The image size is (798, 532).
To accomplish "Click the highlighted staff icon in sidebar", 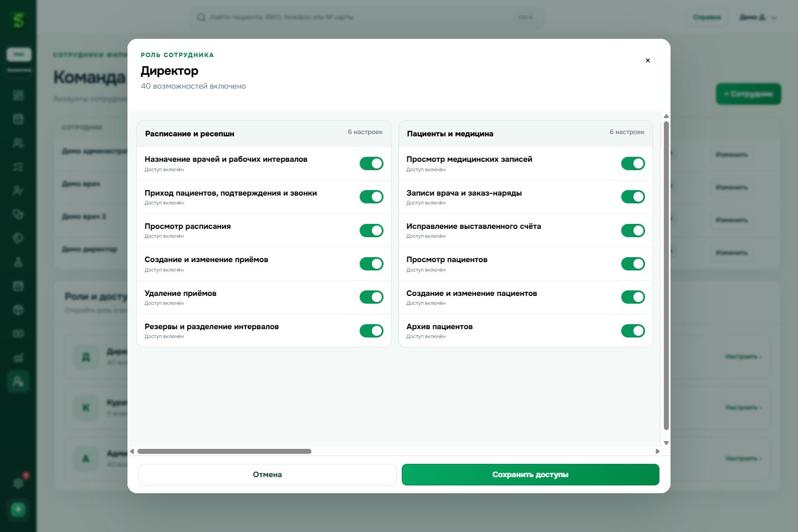I will pyautogui.click(x=18, y=381).
